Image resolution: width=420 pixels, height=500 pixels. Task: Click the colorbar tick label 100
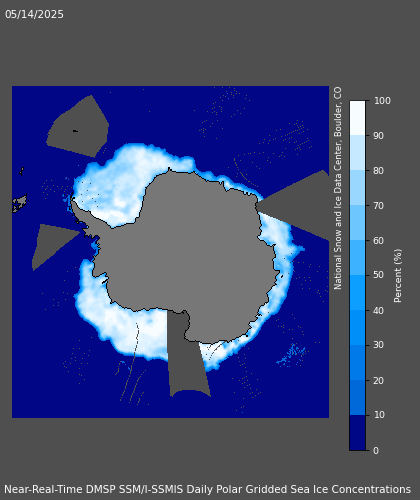click(382, 101)
